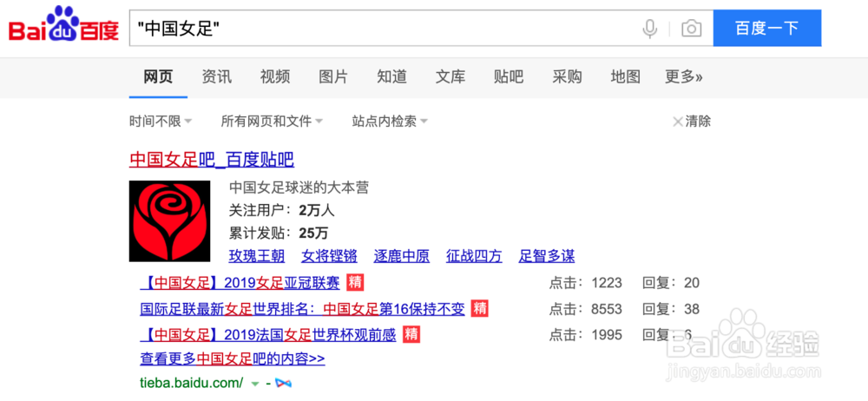Click 查看更多中国女足吧的内容>> link
This screenshot has height=401, width=868.
(x=233, y=359)
